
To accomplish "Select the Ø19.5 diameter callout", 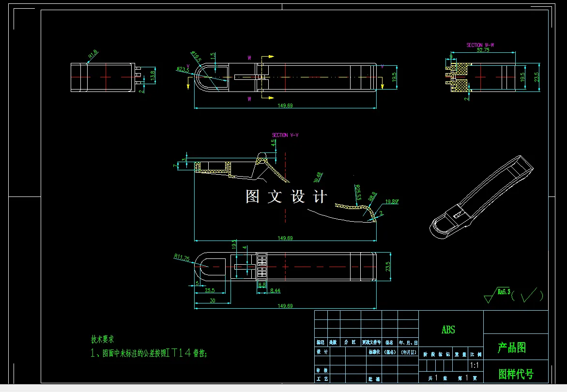I will coord(196,56).
